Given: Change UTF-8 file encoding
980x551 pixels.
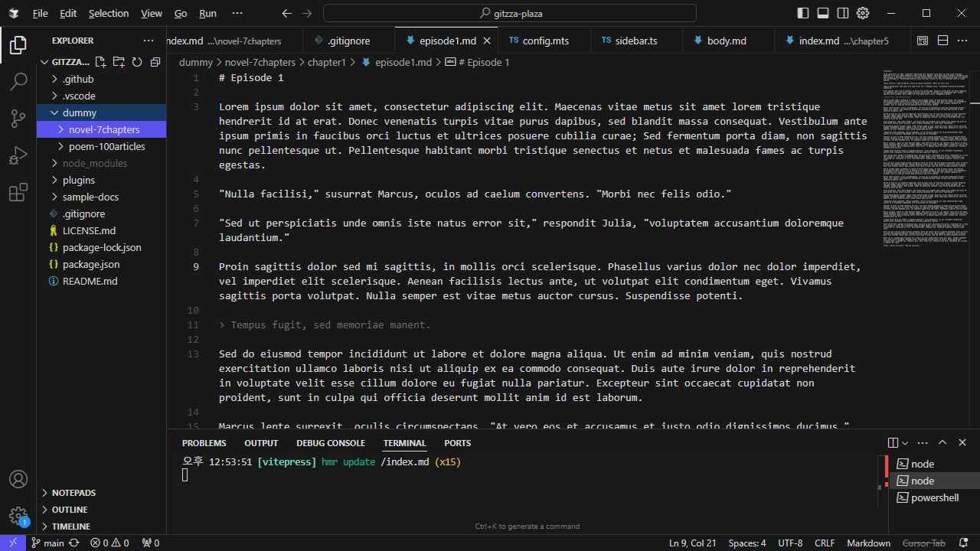Looking at the screenshot, I should coord(790,543).
